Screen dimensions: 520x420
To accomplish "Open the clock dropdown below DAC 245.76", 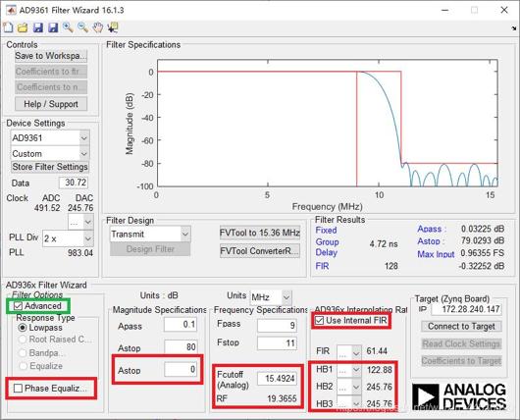I will click(x=80, y=222).
